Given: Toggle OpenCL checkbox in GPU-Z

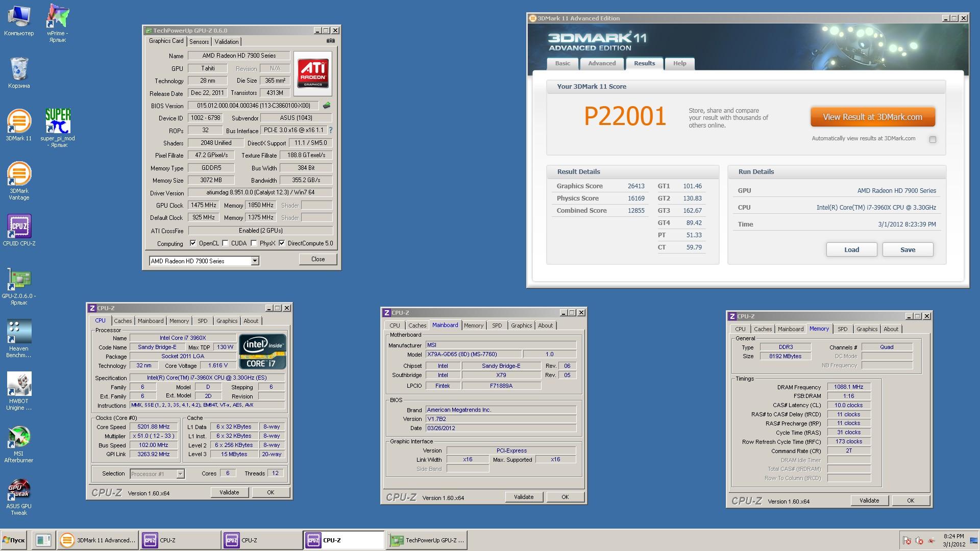Looking at the screenshot, I should [x=193, y=243].
